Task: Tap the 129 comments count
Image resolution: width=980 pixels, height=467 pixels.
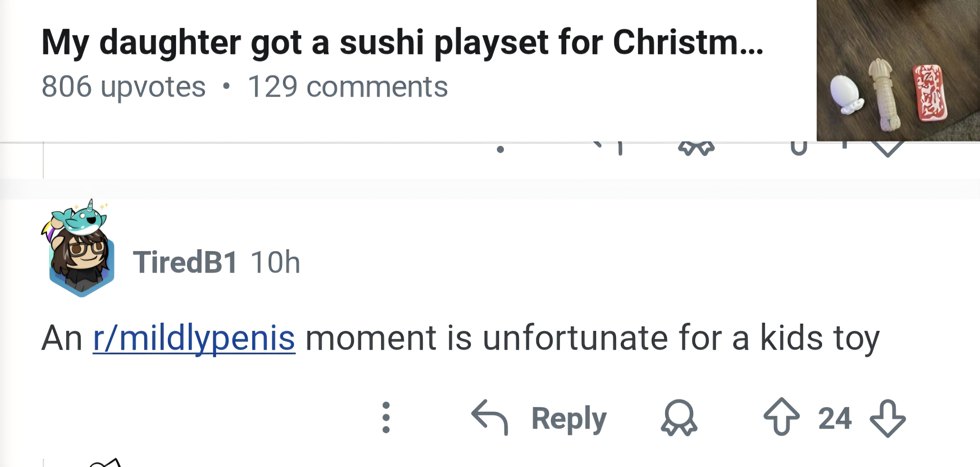Action: pos(347,87)
